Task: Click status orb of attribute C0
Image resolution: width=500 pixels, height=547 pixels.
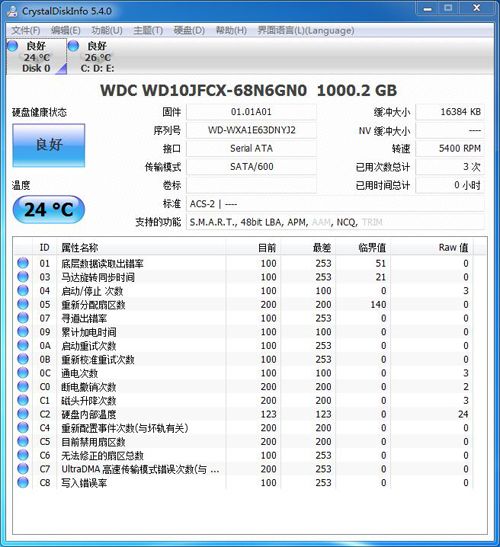Action: coord(23,386)
